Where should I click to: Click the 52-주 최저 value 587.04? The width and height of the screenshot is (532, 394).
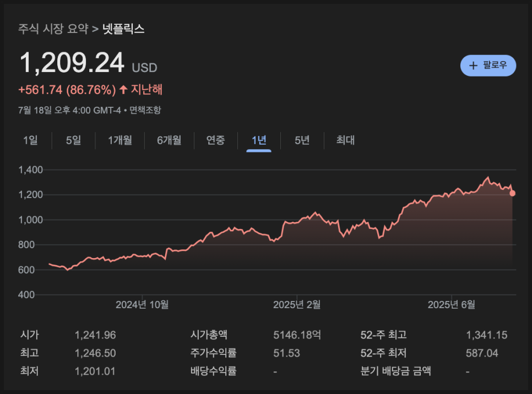pos(482,353)
